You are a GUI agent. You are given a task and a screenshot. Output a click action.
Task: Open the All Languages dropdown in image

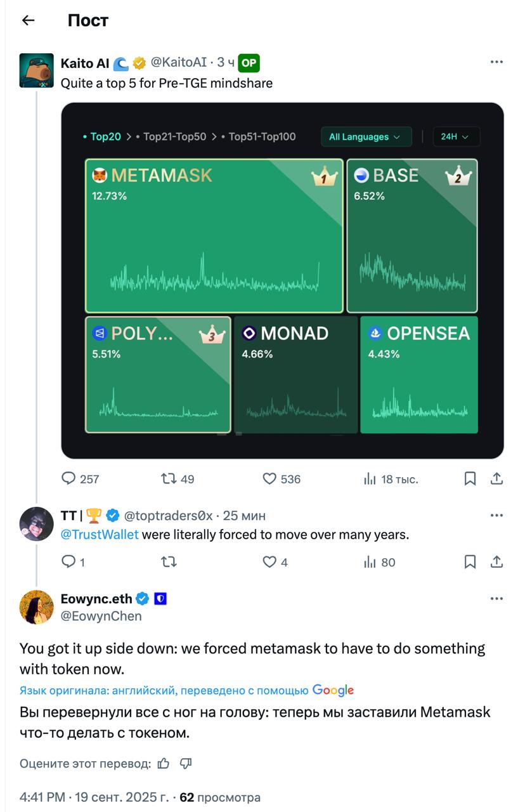(x=366, y=137)
